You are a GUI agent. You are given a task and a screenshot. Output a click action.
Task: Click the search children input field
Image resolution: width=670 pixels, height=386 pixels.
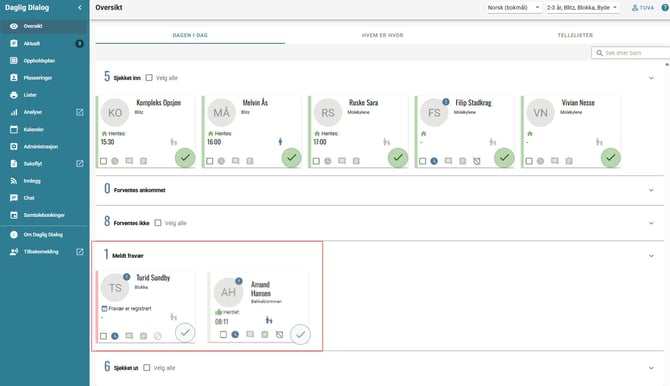[x=631, y=53]
